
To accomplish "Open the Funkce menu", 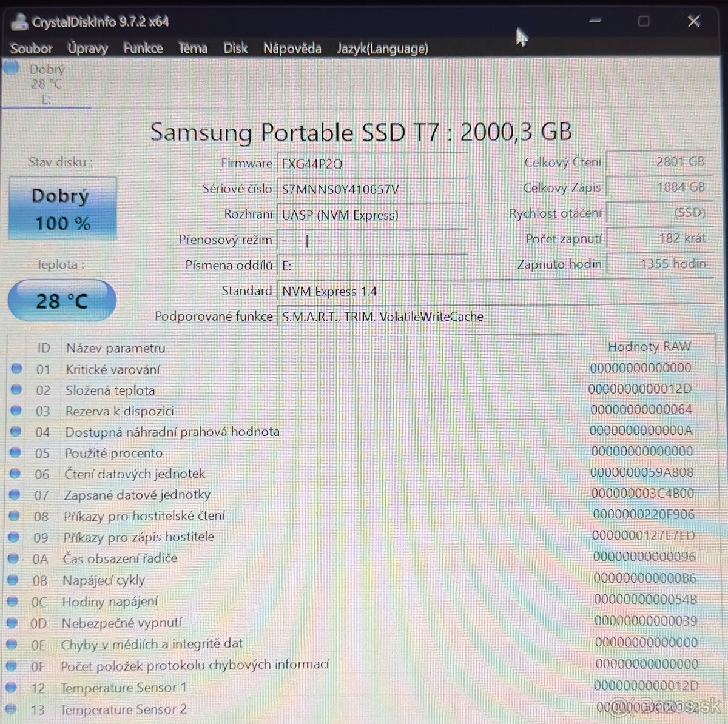I will click(143, 49).
